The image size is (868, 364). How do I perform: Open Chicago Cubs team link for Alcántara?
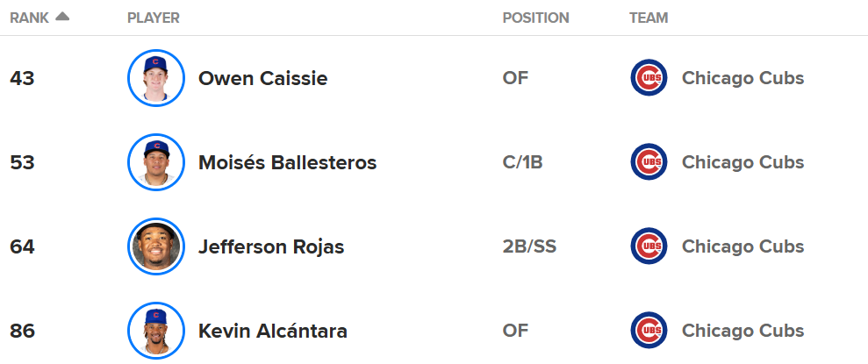[742, 331]
